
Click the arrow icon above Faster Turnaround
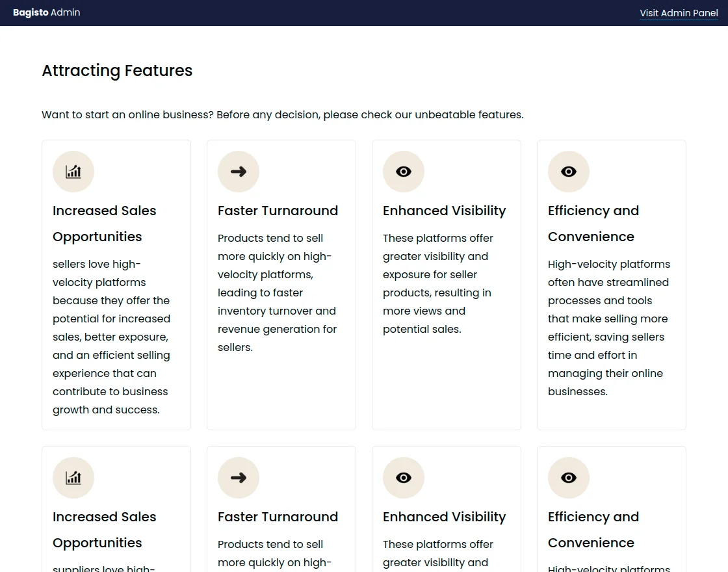pos(239,172)
